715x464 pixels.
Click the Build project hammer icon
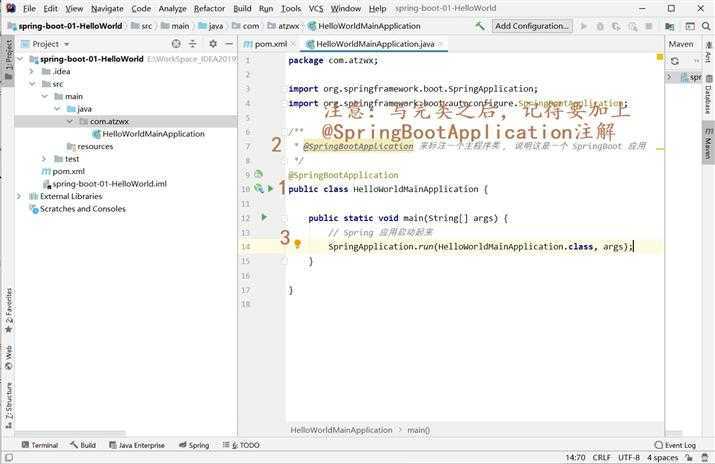(480, 26)
